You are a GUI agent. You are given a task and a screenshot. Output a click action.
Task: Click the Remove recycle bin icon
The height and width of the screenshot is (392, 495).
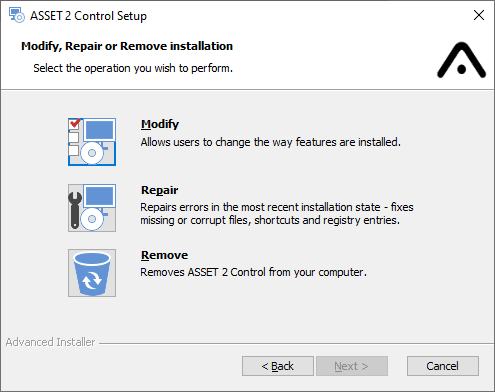coord(92,273)
